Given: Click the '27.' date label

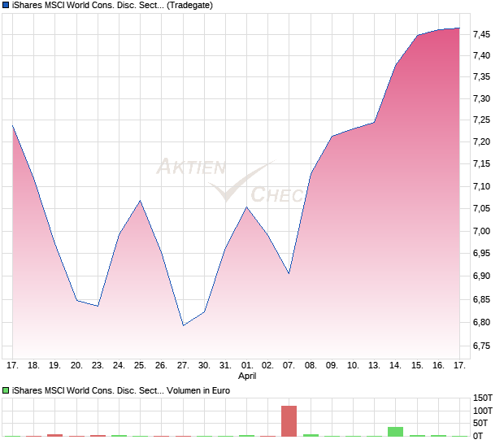Looking at the screenshot, I should point(183,365).
